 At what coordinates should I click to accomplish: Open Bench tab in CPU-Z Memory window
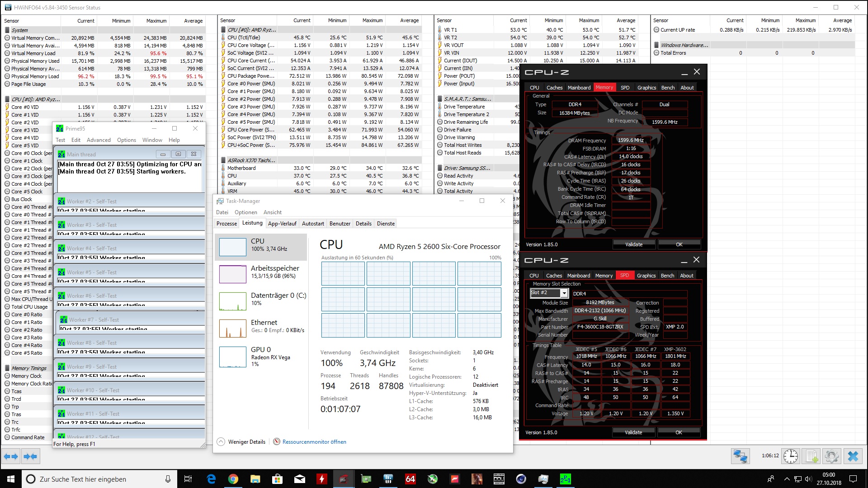point(668,88)
